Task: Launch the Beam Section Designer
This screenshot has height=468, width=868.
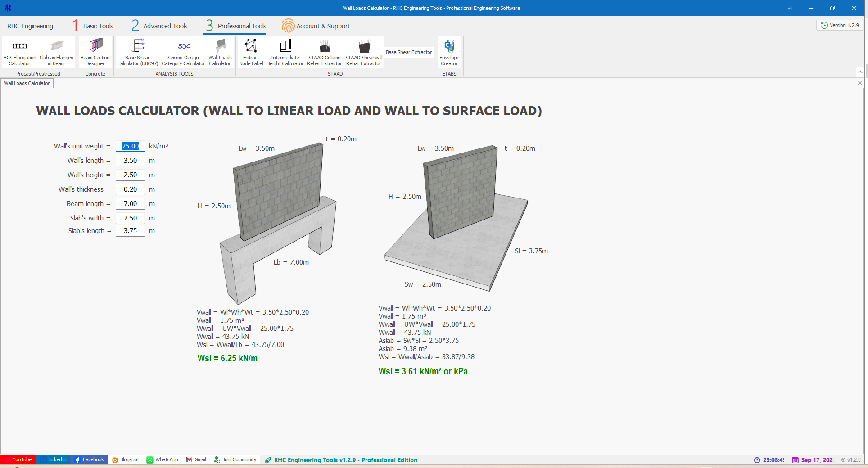Action: tap(95, 53)
